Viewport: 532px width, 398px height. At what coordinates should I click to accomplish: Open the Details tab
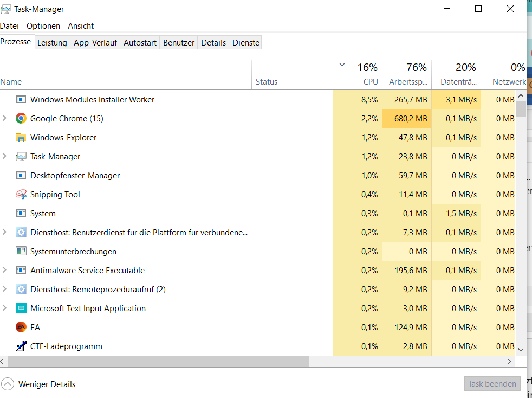click(x=213, y=43)
